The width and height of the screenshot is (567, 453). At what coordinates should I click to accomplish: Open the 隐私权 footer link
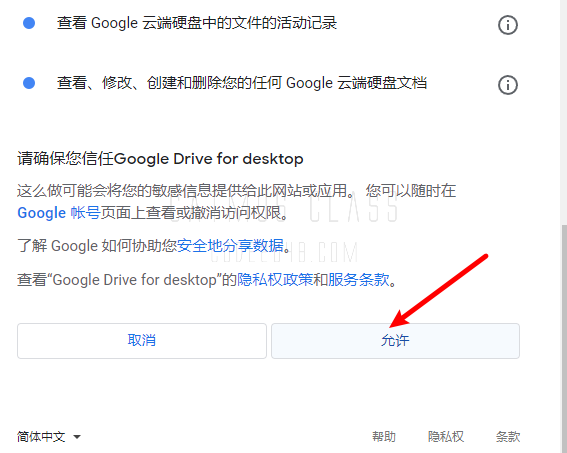coord(446,437)
